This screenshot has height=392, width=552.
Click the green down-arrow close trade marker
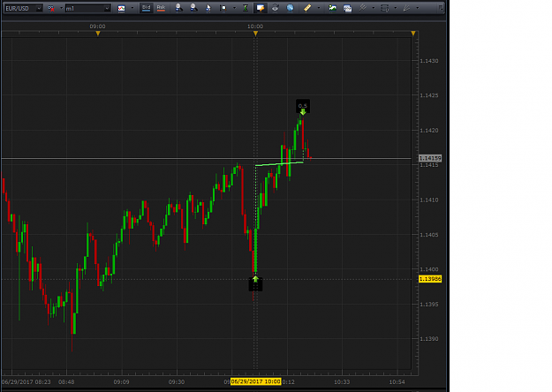(x=303, y=111)
